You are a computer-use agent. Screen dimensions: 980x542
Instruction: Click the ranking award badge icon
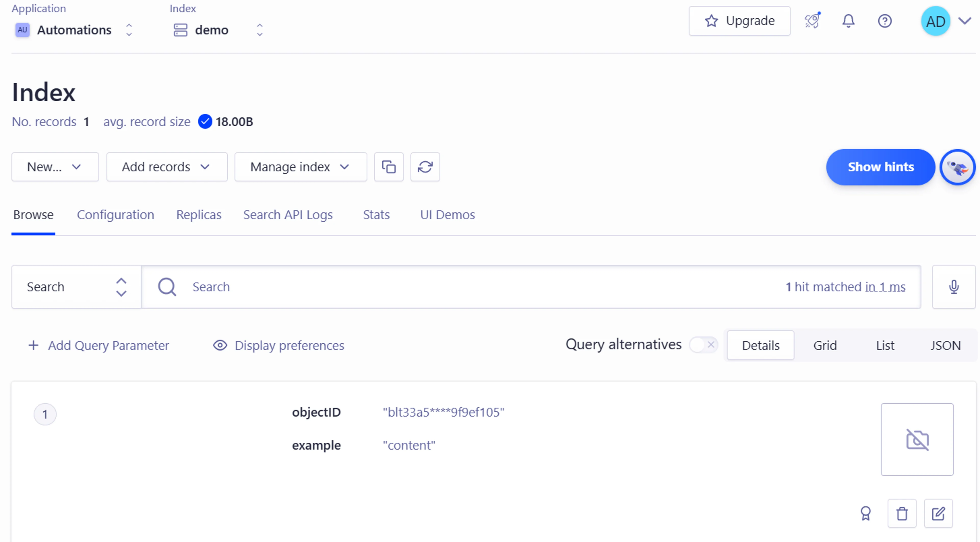pos(865,513)
